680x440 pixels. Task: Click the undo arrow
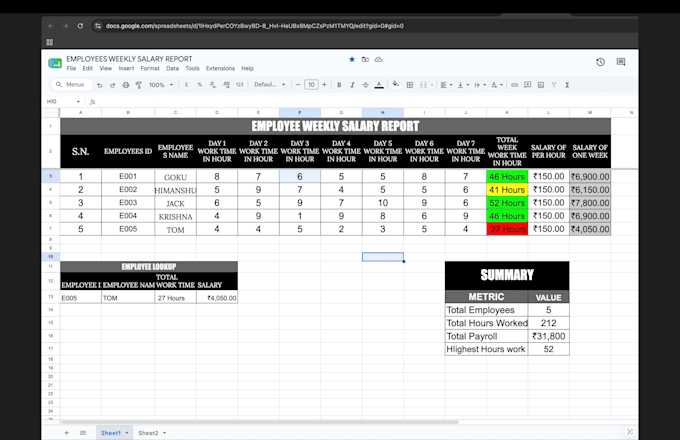coord(100,85)
